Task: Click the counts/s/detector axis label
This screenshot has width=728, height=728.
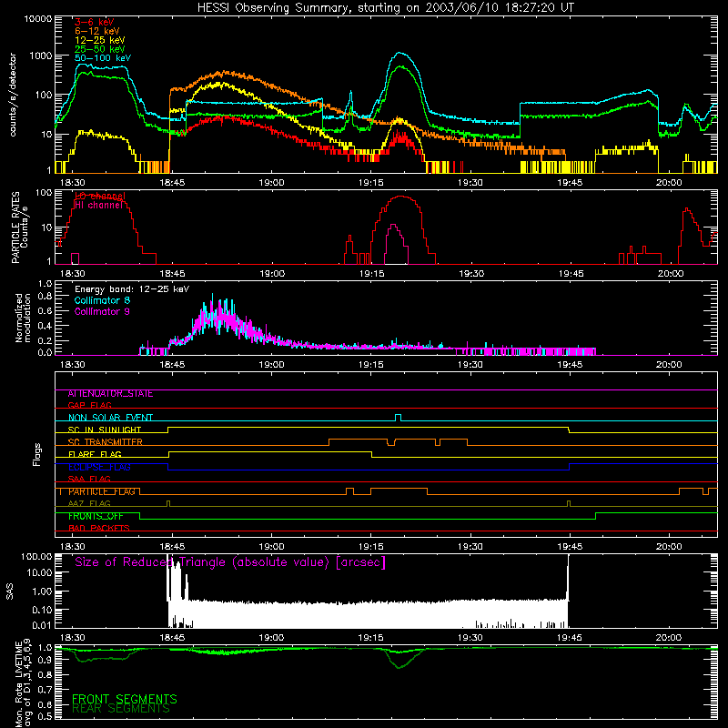Action: (x=13, y=95)
